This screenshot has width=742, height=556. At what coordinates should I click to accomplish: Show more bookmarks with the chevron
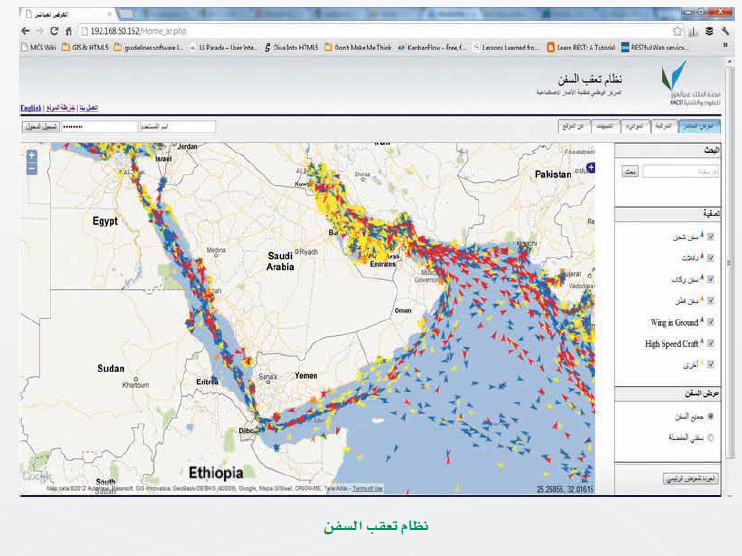coord(725,46)
